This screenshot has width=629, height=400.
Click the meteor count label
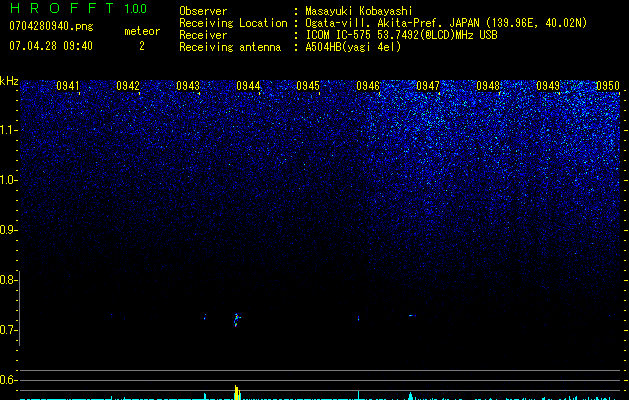[142, 31]
